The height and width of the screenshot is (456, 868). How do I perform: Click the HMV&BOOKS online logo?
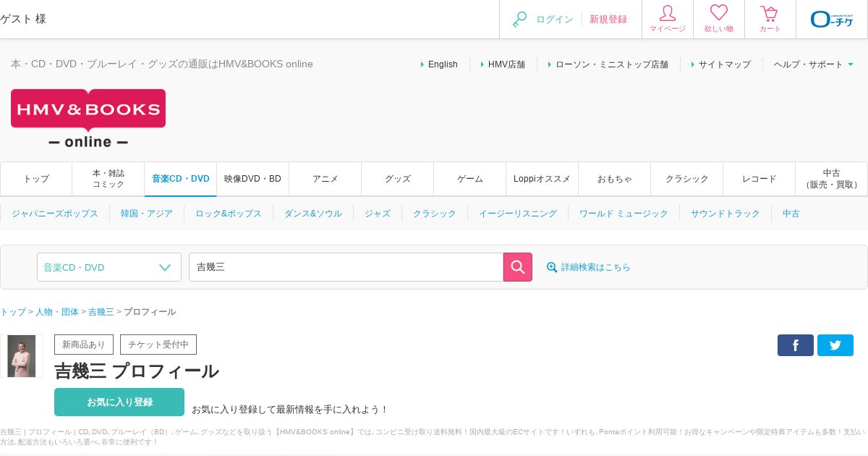[88, 118]
